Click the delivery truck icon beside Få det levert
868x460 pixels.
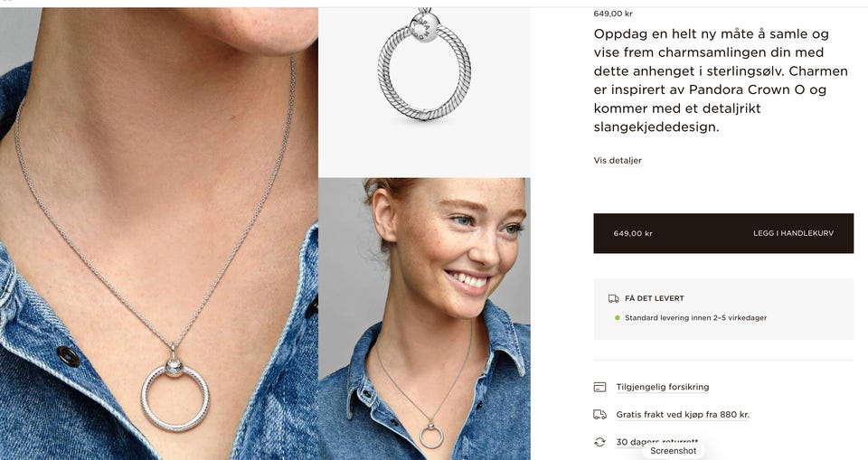pos(613,298)
